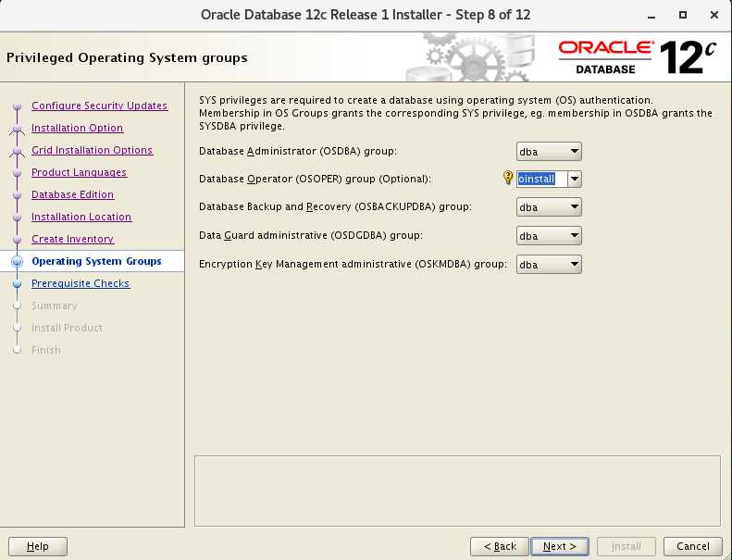Click the Database Administrator (OSDBA) group label

[297, 151]
